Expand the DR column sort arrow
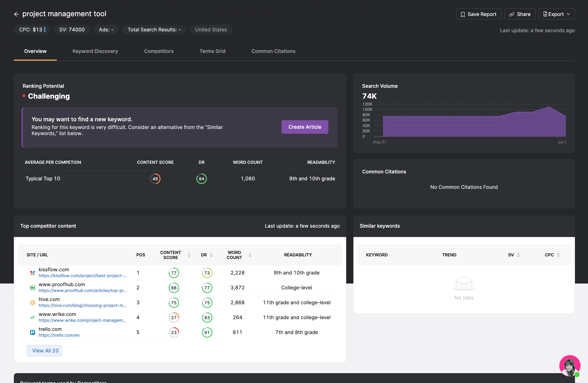The height and width of the screenshot is (383, 588). point(211,255)
